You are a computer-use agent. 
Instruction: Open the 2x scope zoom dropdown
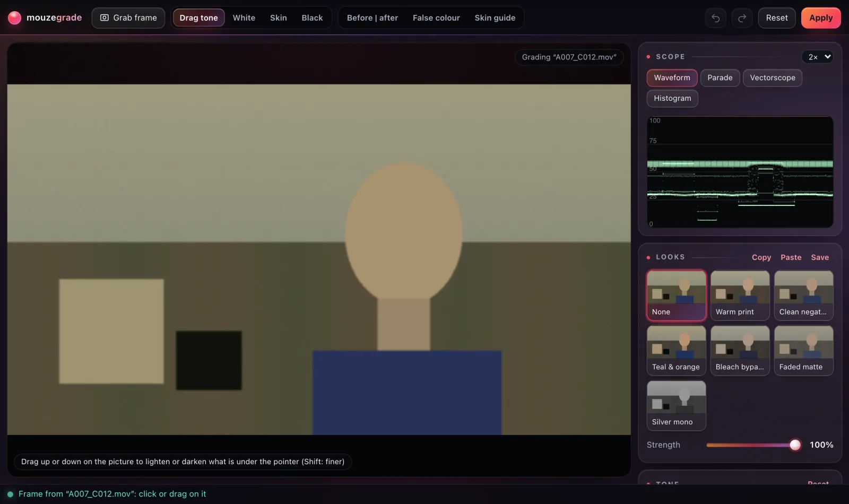pos(817,57)
